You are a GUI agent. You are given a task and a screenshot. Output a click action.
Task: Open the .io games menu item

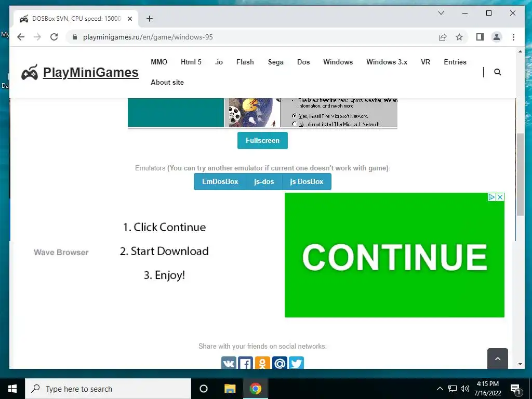point(219,62)
